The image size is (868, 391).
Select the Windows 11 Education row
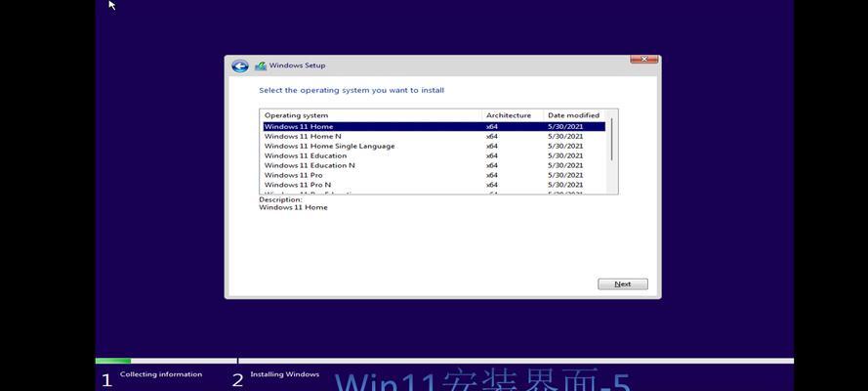[x=434, y=155]
